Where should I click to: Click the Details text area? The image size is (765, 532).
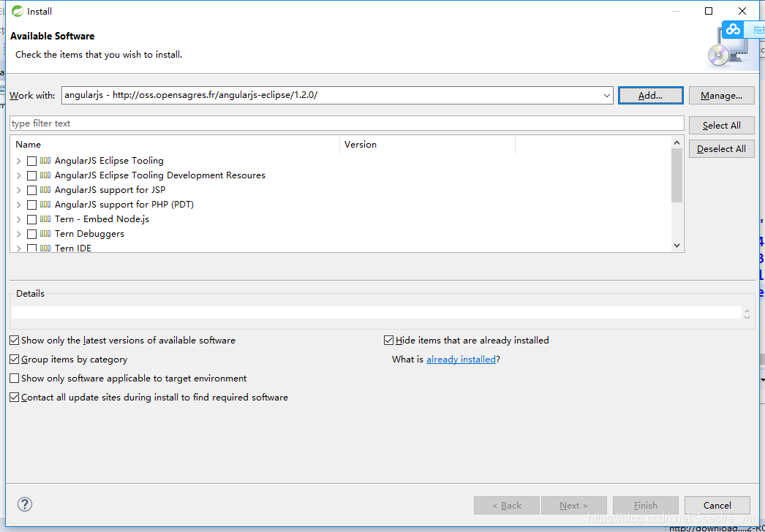(376, 312)
